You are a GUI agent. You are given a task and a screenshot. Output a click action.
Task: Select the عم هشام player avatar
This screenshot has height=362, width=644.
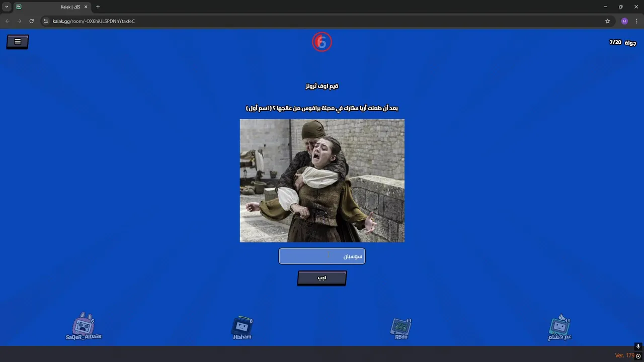(x=559, y=325)
